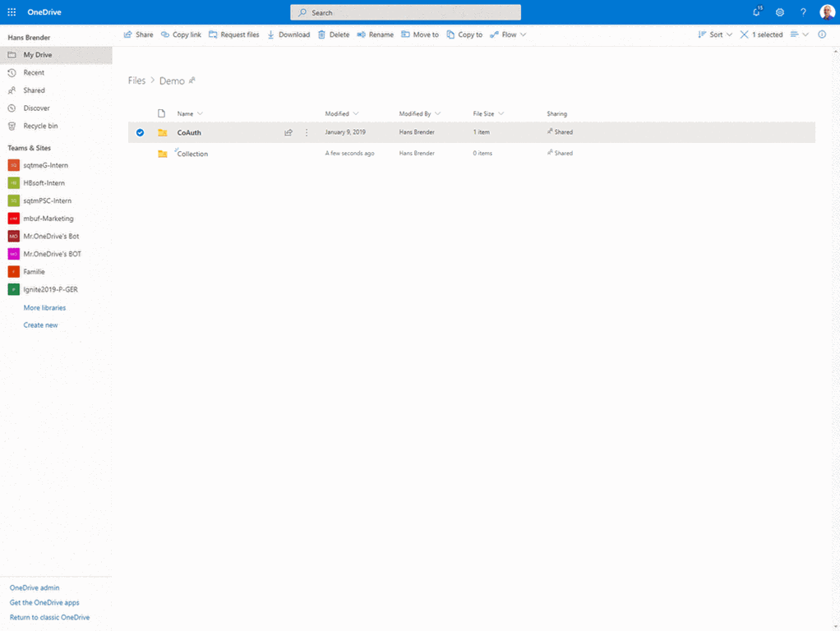Open the view options layout dropdown

(x=799, y=35)
